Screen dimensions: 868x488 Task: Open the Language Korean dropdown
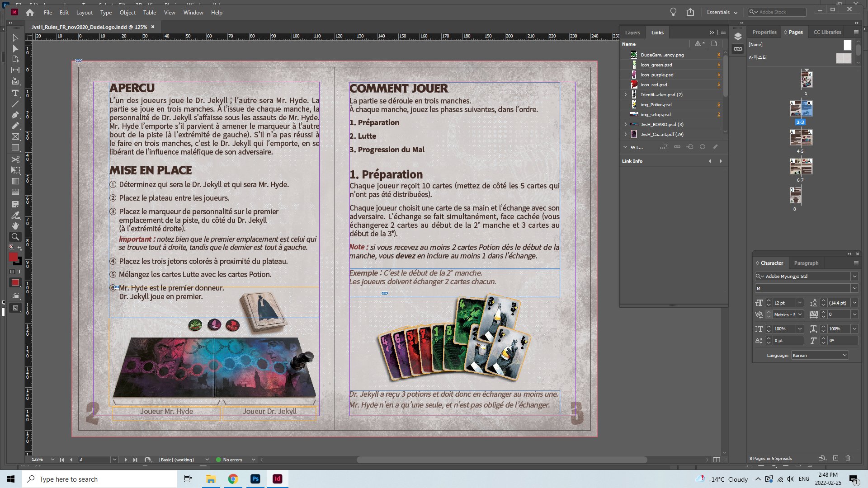coord(820,356)
